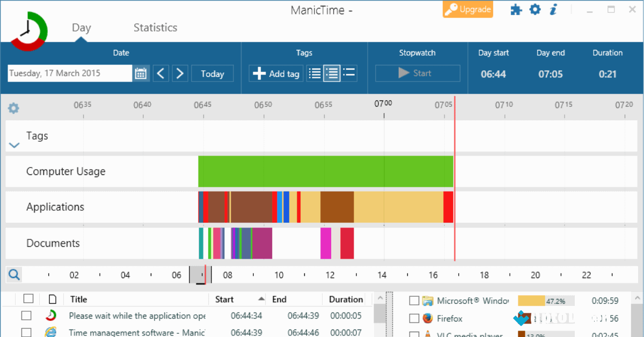Click the magnifier zoom icon on timeline
This screenshot has height=337, width=644.
pyautogui.click(x=14, y=275)
